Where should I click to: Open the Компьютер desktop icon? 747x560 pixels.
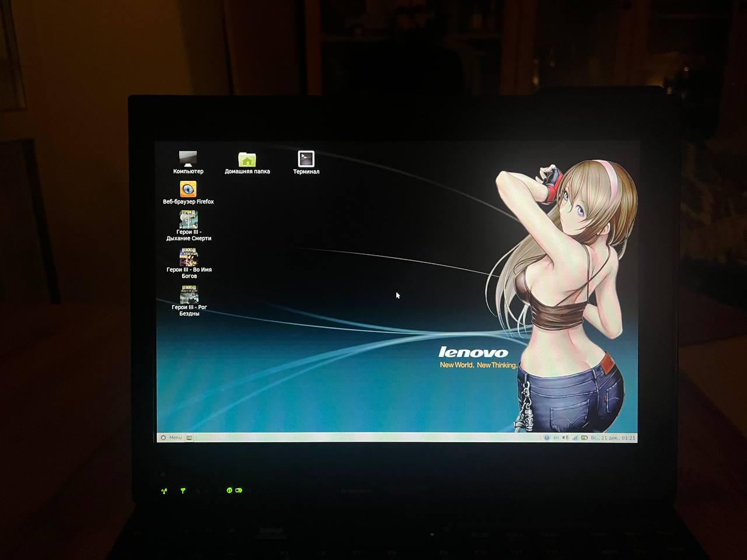point(188,159)
